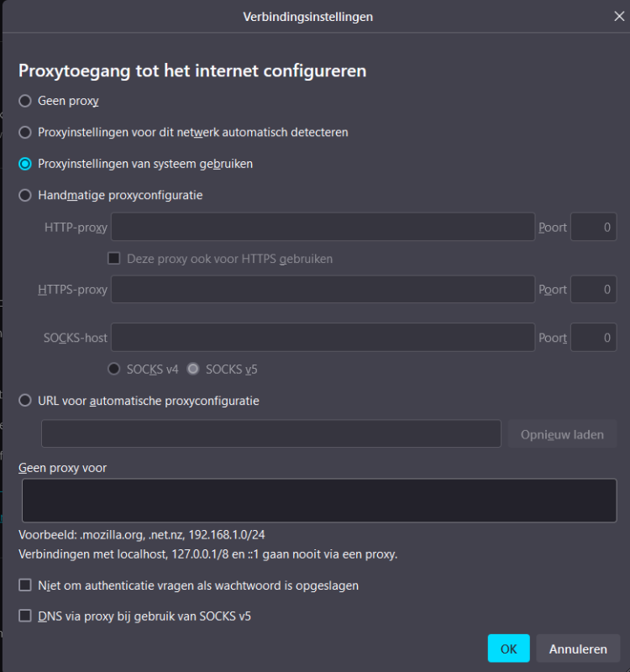
Task: Click the SOCKS-host Poort field
Action: [594, 338]
